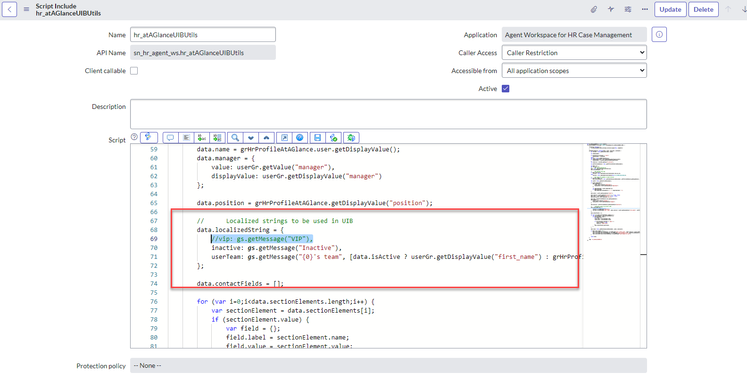The image size is (747, 380).
Task: Open script field help question icon
Action: tap(134, 137)
